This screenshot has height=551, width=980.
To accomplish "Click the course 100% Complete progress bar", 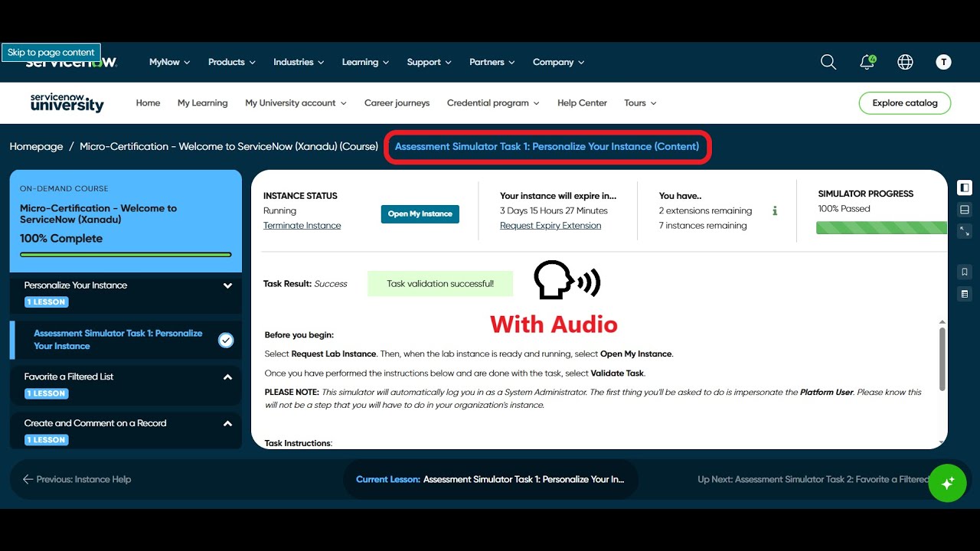I will point(126,254).
